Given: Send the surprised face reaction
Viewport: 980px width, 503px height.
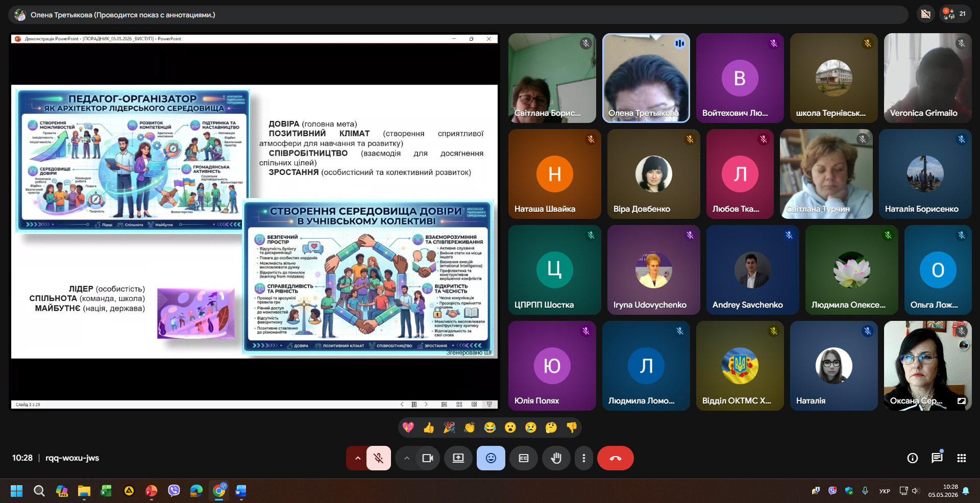Looking at the screenshot, I should pyautogui.click(x=510, y=427).
